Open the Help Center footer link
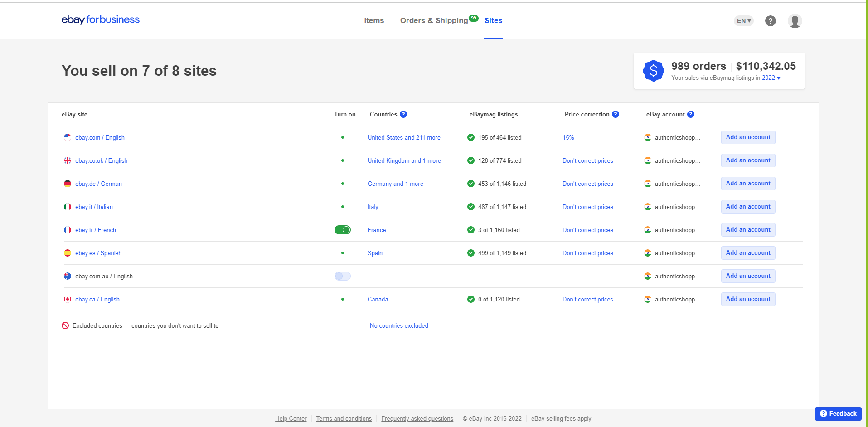This screenshot has width=868, height=427. (x=291, y=418)
